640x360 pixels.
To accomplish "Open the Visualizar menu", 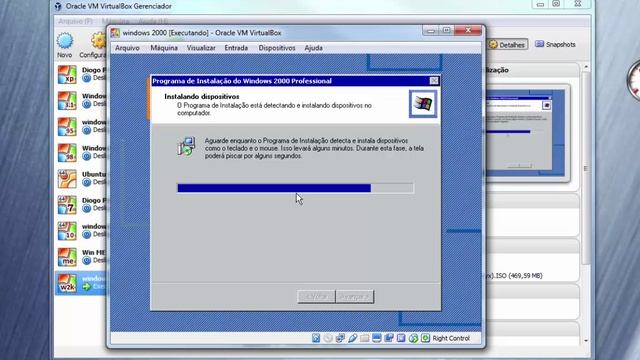I will point(201,48).
